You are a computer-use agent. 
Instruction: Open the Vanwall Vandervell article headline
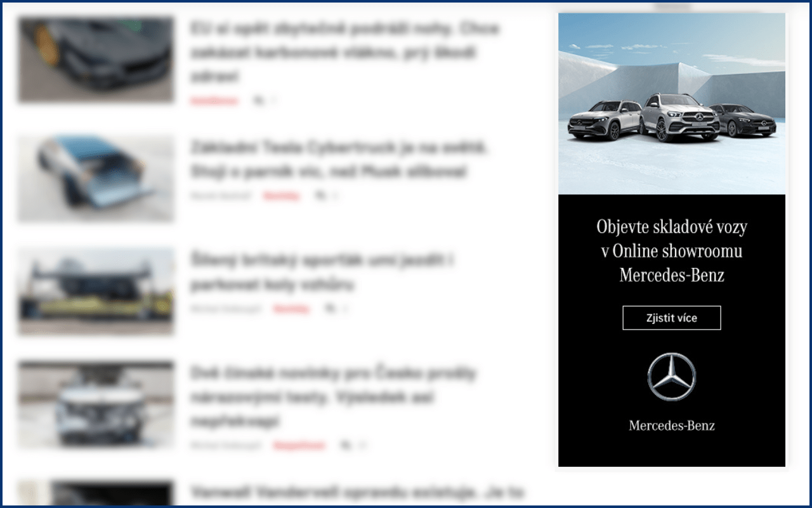point(357,493)
